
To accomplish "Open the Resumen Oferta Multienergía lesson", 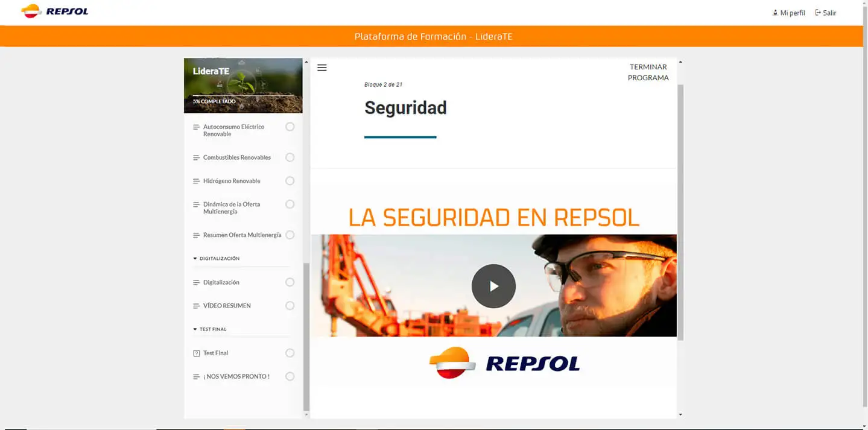I will [x=241, y=235].
